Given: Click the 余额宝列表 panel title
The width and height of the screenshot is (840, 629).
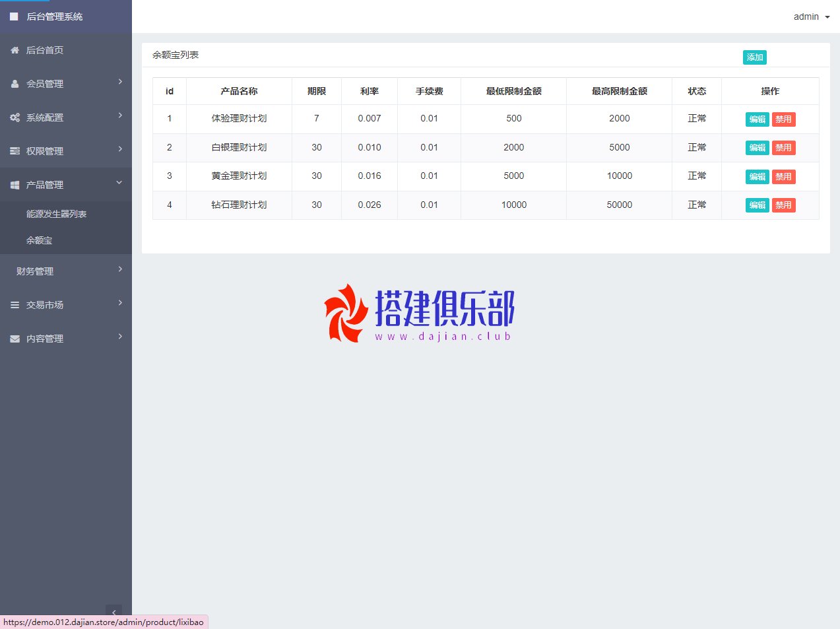Looking at the screenshot, I should (x=176, y=55).
